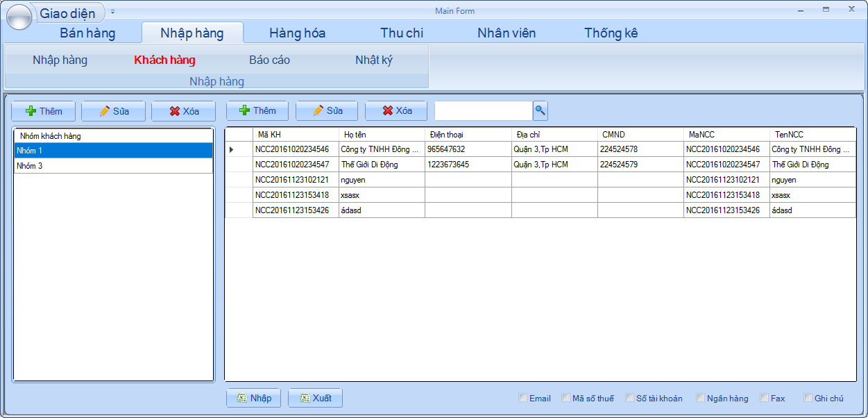The width and height of the screenshot is (868, 418).
Task: Edit customer with Sửa above the customer table
Action: coord(327,110)
